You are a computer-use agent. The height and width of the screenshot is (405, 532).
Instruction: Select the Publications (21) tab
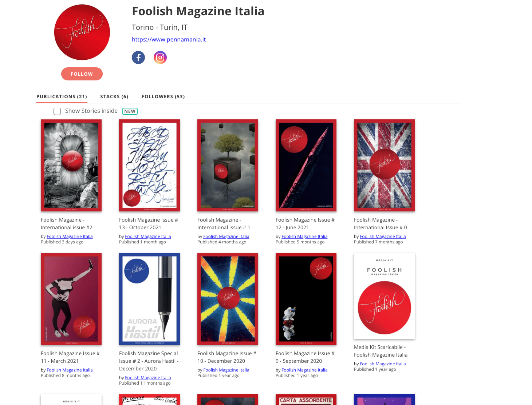click(x=62, y=96)
